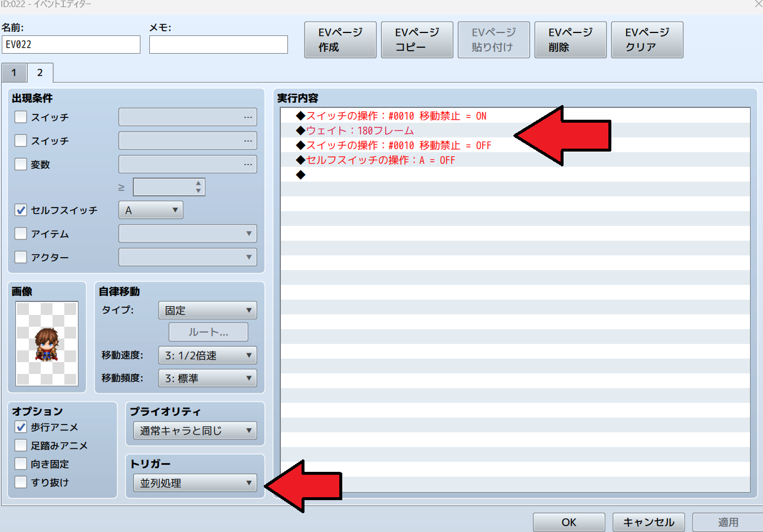Click the EVページ作成 button
The width and height of the screenshot is (763, 532).
pyautogui.click(x=340, y=40)
